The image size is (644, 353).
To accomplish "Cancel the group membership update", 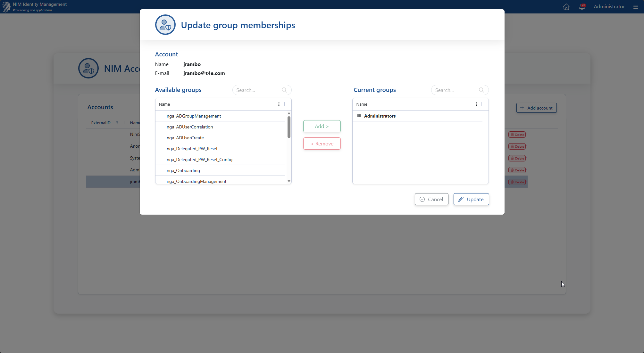I will (x=431, y=199).
